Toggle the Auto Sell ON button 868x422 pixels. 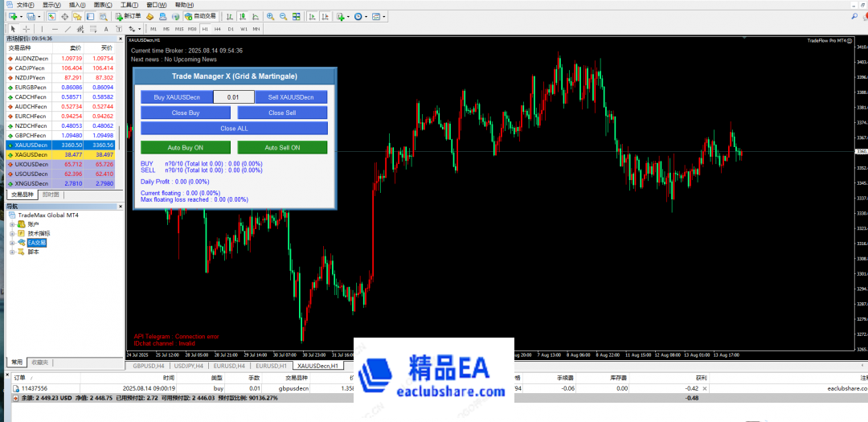(282, 148)
